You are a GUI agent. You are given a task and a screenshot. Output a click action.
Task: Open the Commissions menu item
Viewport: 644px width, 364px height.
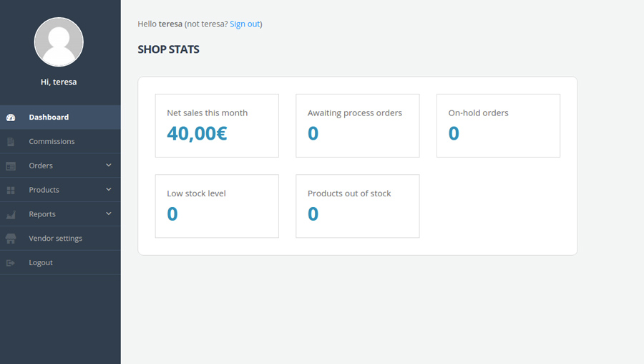(x=52, y=142)
